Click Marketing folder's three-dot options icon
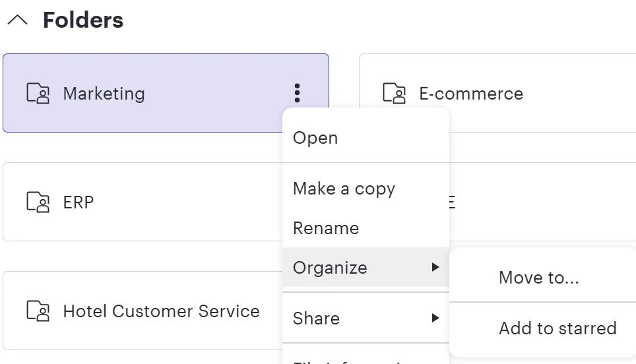The height and width of the screenshot is (364, 636). pos(298,93)
